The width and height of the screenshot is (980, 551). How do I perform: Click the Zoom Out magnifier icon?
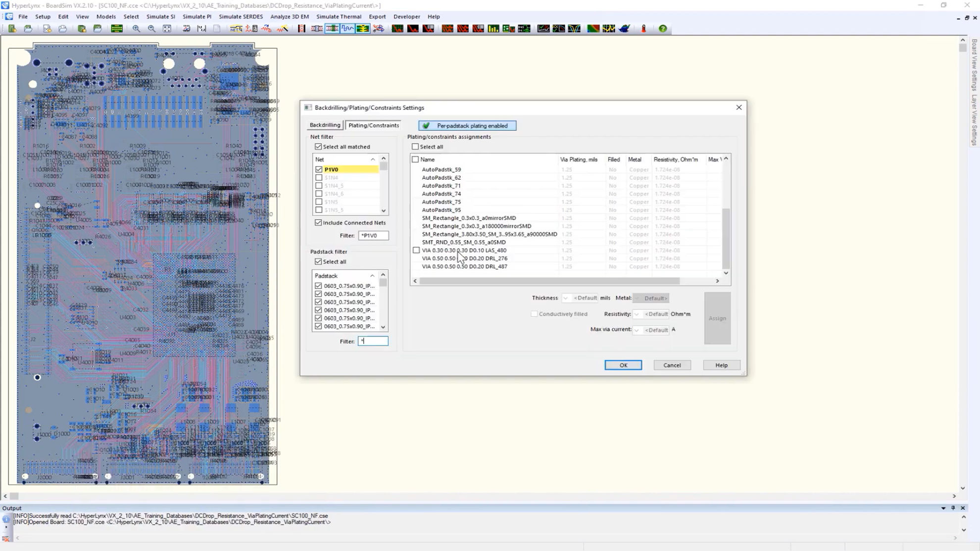(x=151, y=29)
